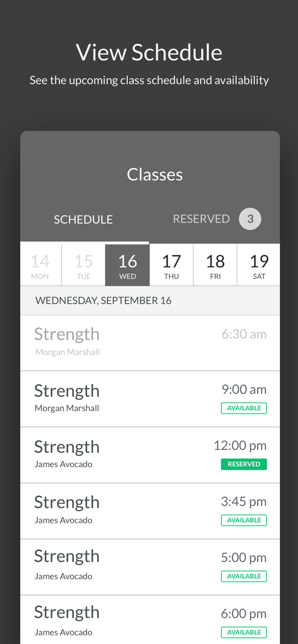Select Friday the 18th
Screen dimensions: 298x644
point(215,266)
